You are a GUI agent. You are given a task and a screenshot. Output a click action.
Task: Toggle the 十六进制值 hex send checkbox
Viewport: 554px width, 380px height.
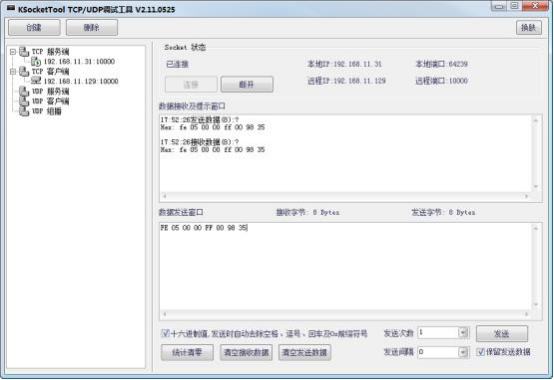(x=165, y=333)
